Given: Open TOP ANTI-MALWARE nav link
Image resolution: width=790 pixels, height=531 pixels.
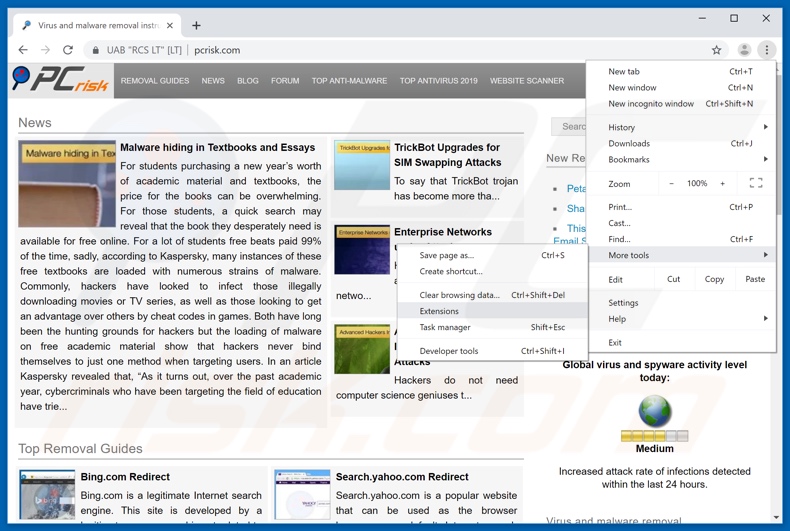Looking at the screenshot, I should click(349, 81).
